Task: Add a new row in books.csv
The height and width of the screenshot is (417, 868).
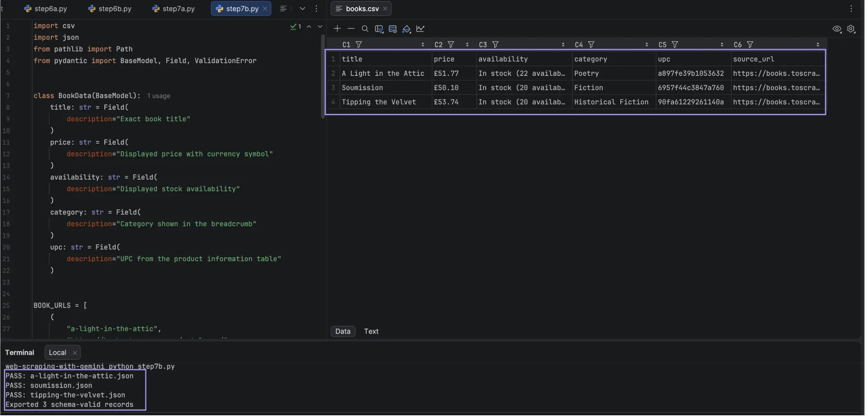Action: point(337,29)
